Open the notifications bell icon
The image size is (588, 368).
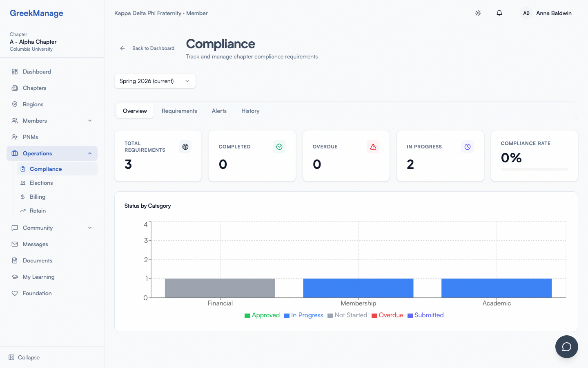(x=499, y=13)
